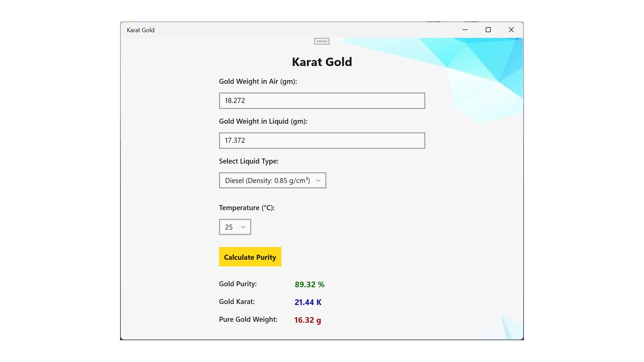Click the large Karat Gold heading

(x=322, y=62)
